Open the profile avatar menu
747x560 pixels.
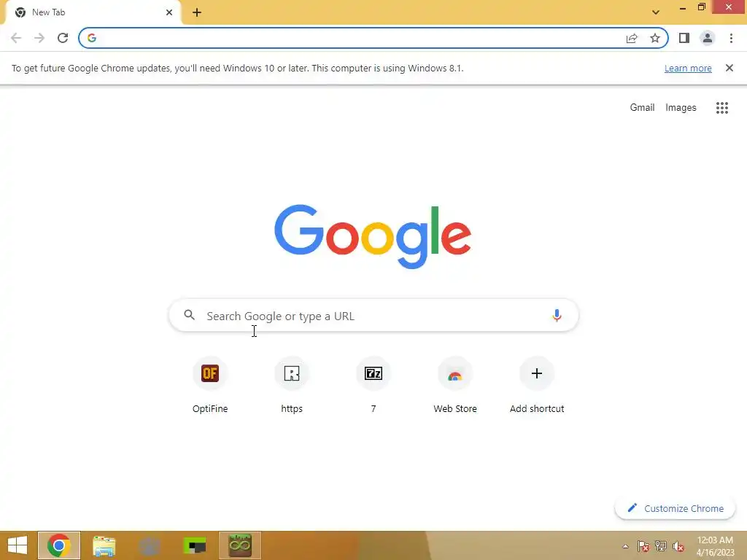(x=708, y=38)
